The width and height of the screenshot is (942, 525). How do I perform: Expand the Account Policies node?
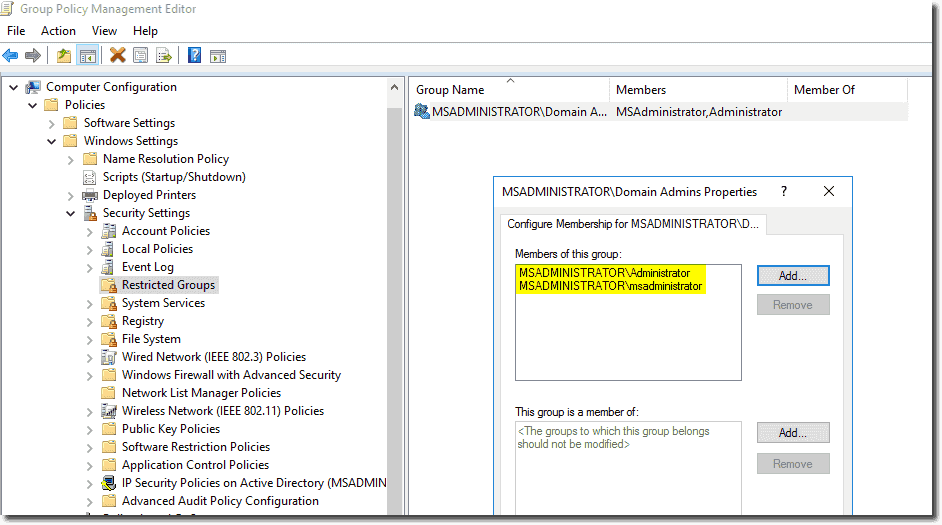point(90,231)
